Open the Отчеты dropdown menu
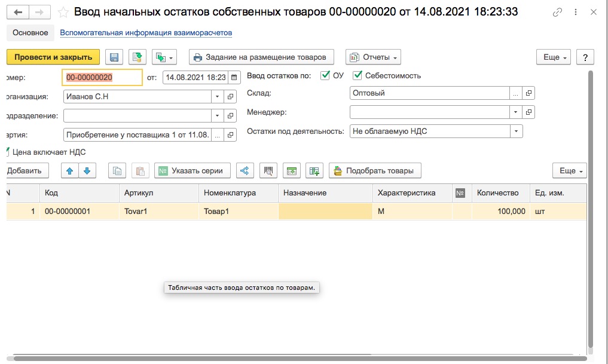Screen dimensions: 608x364 pos(374,57)
